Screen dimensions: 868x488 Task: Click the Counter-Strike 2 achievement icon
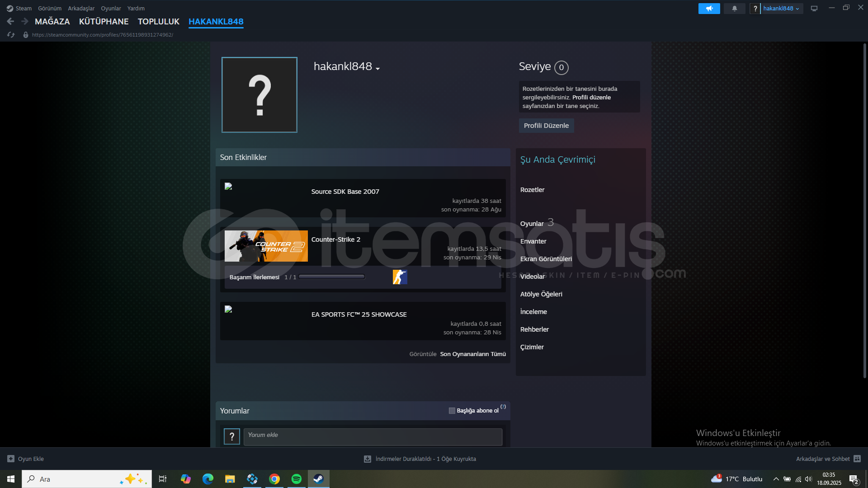[400, 277]
